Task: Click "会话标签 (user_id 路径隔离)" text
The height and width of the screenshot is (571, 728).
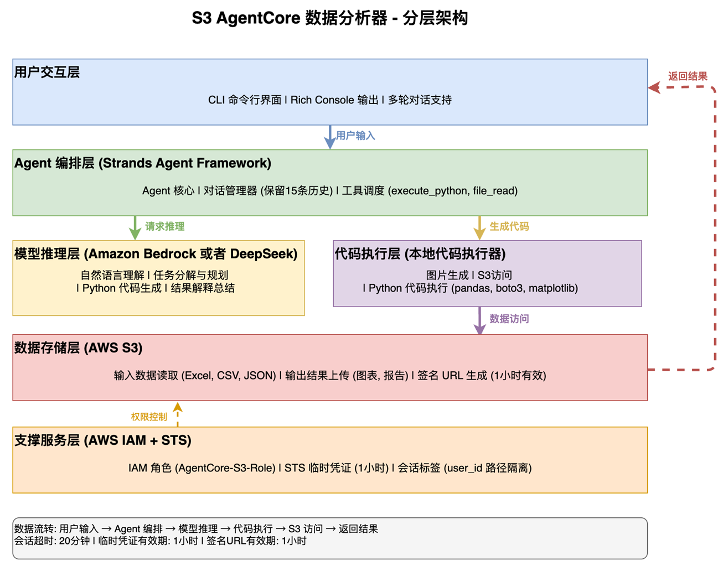Action: pos(465,468)
